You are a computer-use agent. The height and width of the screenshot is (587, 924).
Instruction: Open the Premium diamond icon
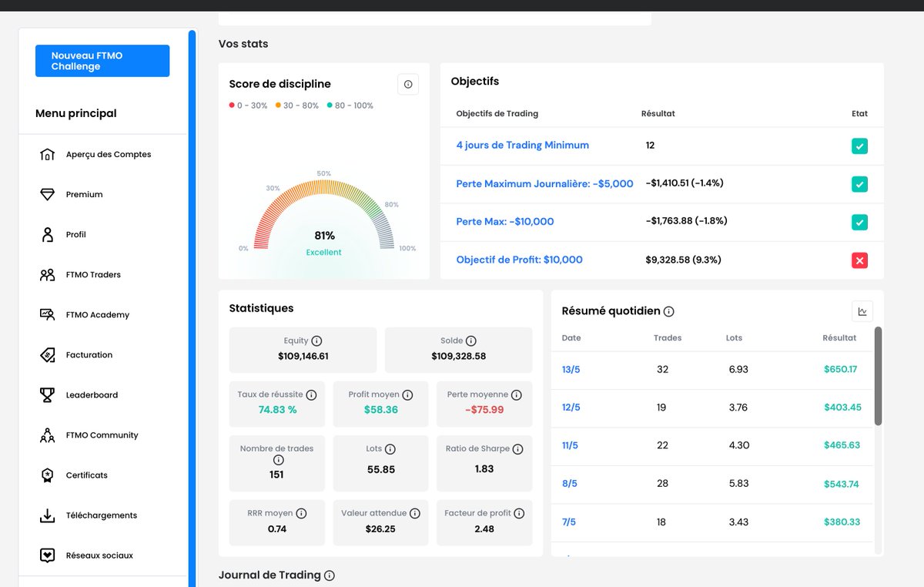coord(47,195)
